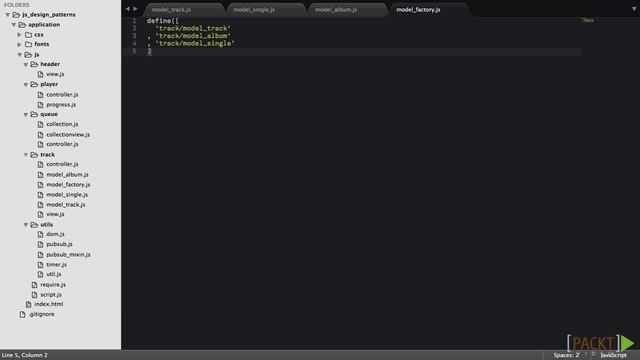Open the tab list dropdown arrow
The height and width of the screenshot is (360, 640).
point(634,9)
